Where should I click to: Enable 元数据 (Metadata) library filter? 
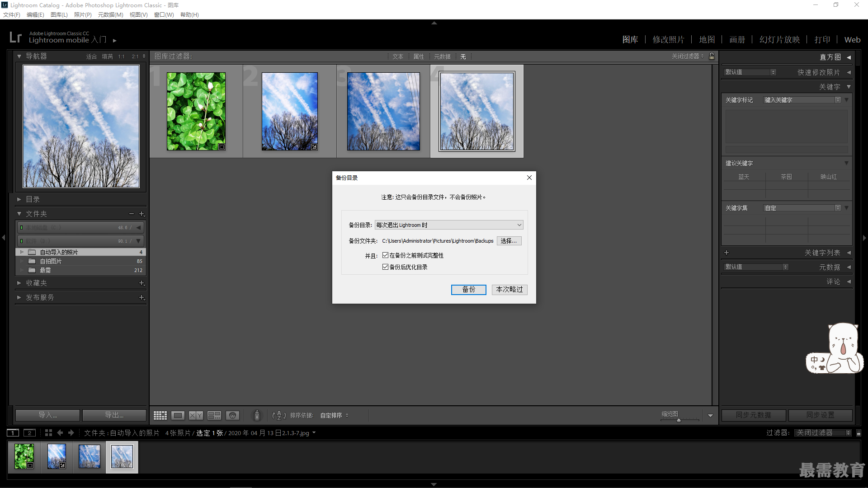click(442, 56)
